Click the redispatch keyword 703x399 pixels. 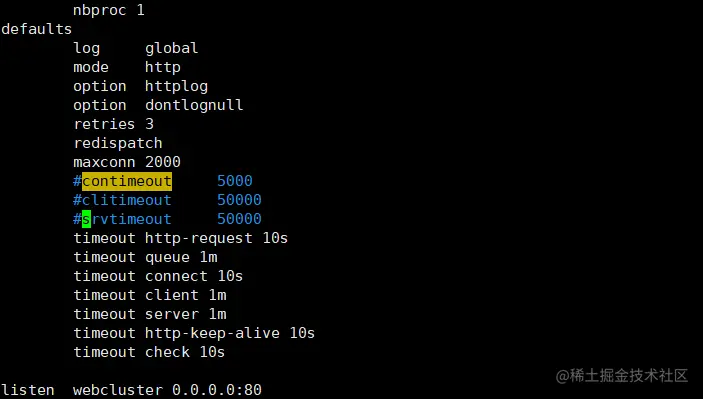click(x=118, y=143)
